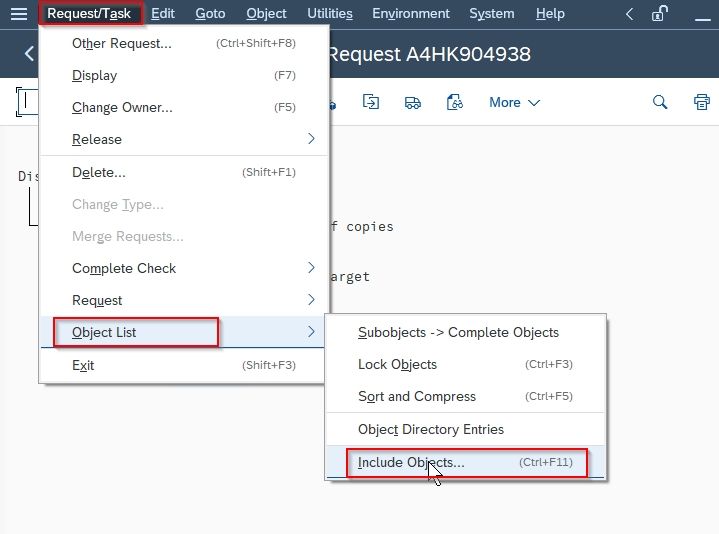This screenshot has height=534, width=719.
Task: Click the left chevron next to Help menu
Action: [x=630, y=14]
